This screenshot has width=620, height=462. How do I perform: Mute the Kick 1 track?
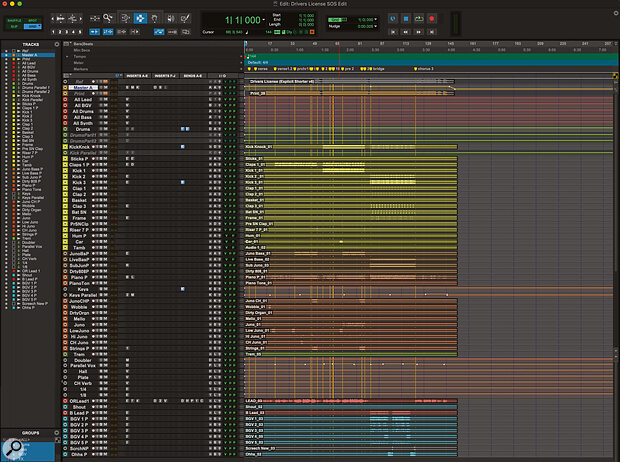click(x=106, y=170)
